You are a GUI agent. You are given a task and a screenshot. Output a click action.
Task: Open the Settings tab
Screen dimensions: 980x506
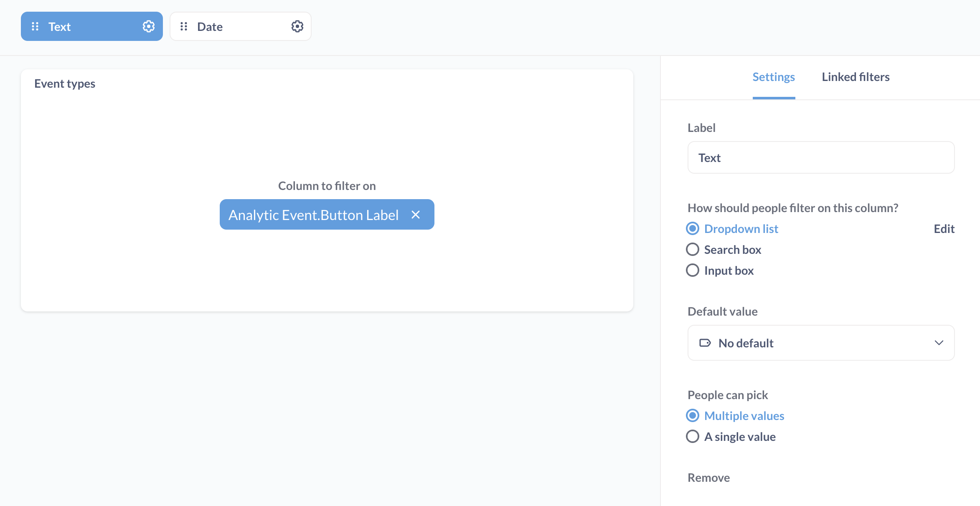click(x=773, y=77)
